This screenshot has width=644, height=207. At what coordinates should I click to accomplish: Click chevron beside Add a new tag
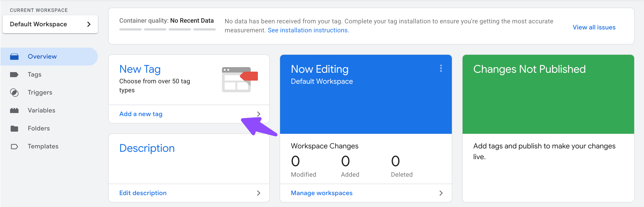coord(259,114)
